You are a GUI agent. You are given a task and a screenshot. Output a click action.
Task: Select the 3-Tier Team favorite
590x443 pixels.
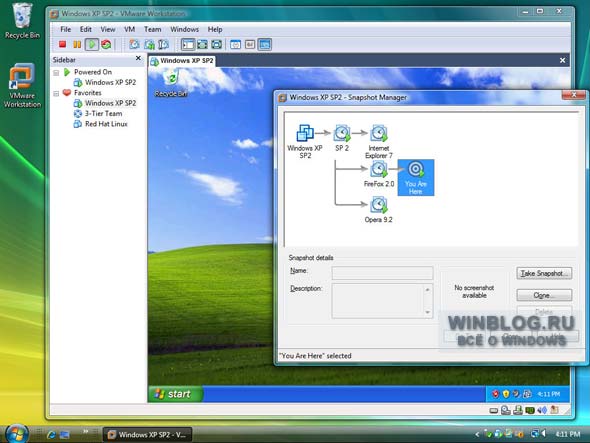[x=103, y=114]
